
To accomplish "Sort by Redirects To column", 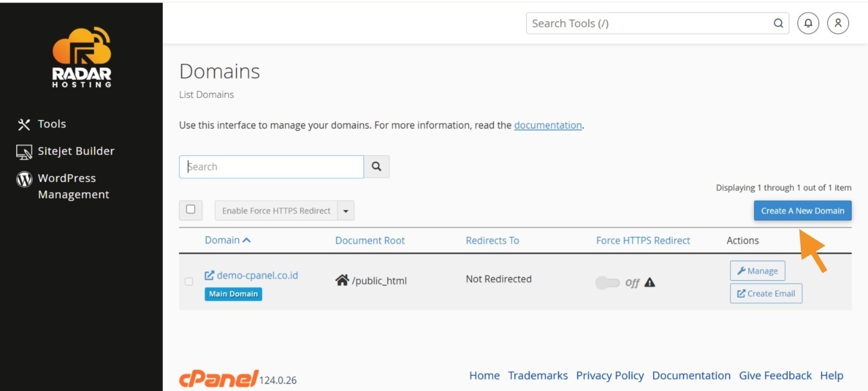I will tap(492, 241).
